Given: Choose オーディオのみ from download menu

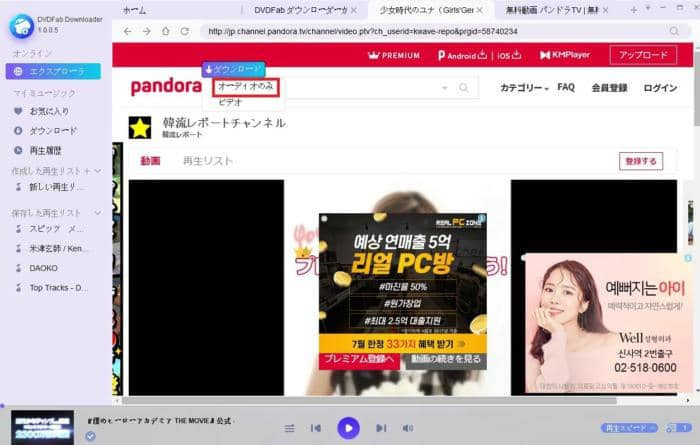Looking at the screenshot, I should [246, 87].
